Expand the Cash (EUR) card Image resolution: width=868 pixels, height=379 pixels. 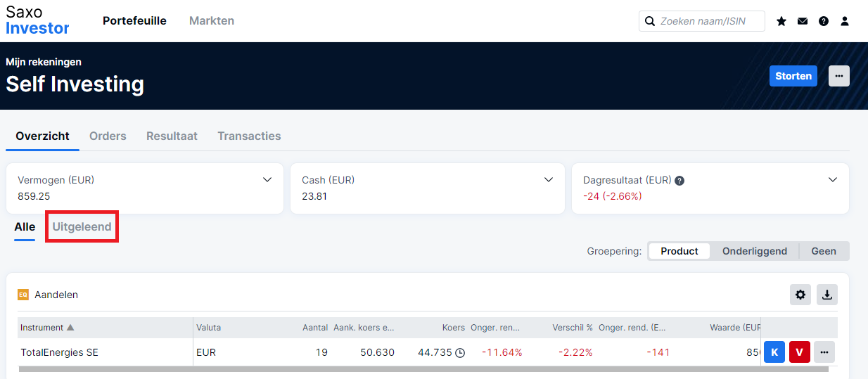point(549,180)
